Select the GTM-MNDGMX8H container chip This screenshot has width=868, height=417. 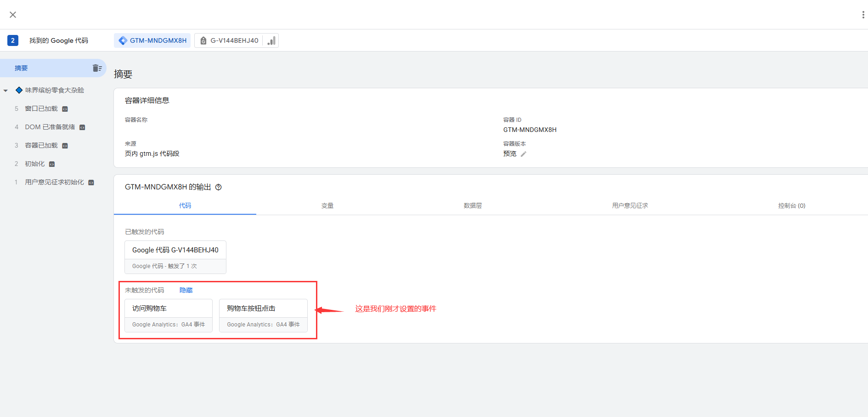pos(152,40)
